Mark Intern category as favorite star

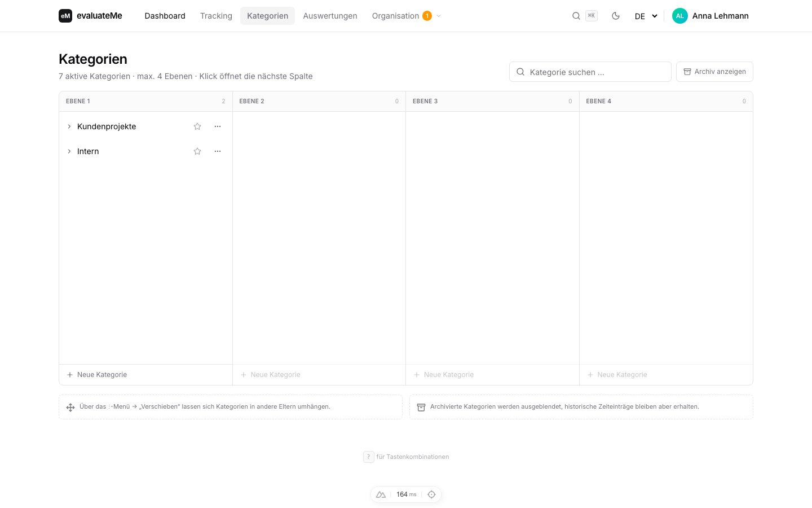[x=197, y=151]
